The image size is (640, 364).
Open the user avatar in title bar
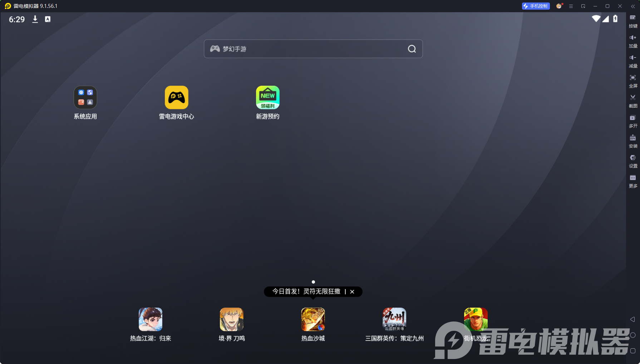point(559,6)
